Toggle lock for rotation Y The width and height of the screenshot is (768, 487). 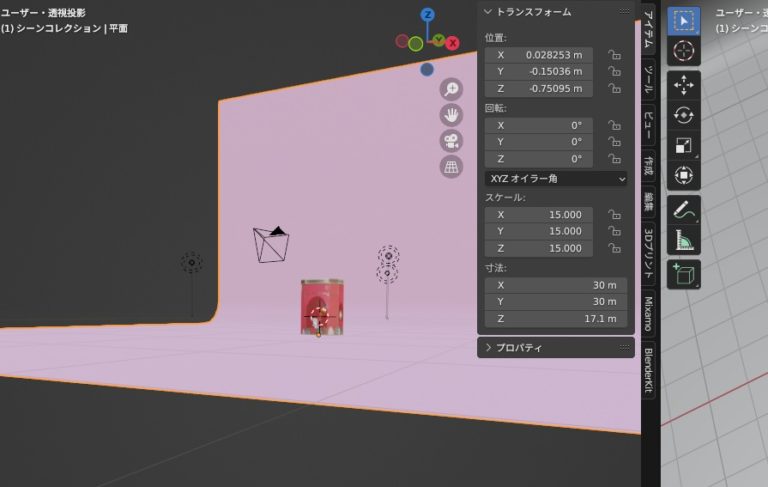614,142
